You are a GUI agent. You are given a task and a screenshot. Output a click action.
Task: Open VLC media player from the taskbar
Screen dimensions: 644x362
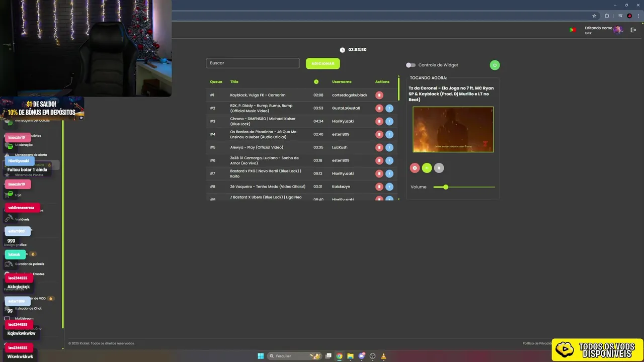pos(383,356)
